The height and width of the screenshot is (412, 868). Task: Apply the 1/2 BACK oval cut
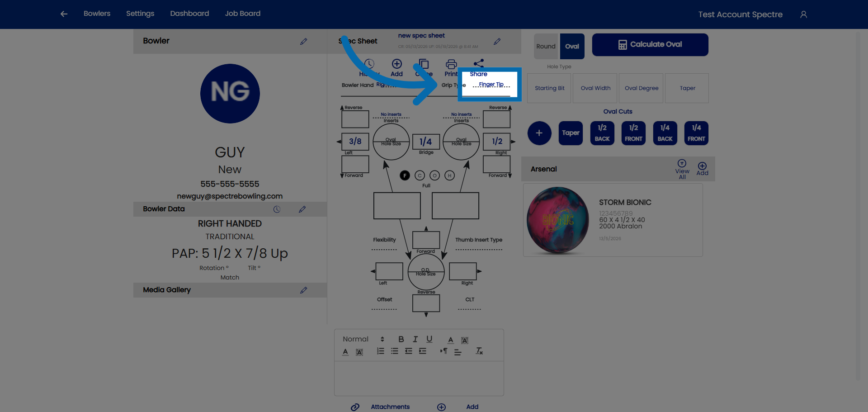pos(602,133)
